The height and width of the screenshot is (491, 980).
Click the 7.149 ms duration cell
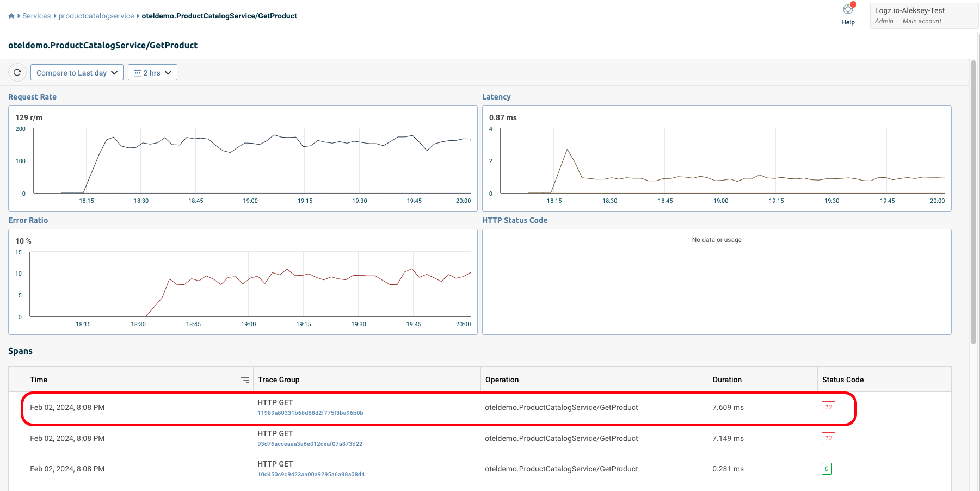point(728,438)
